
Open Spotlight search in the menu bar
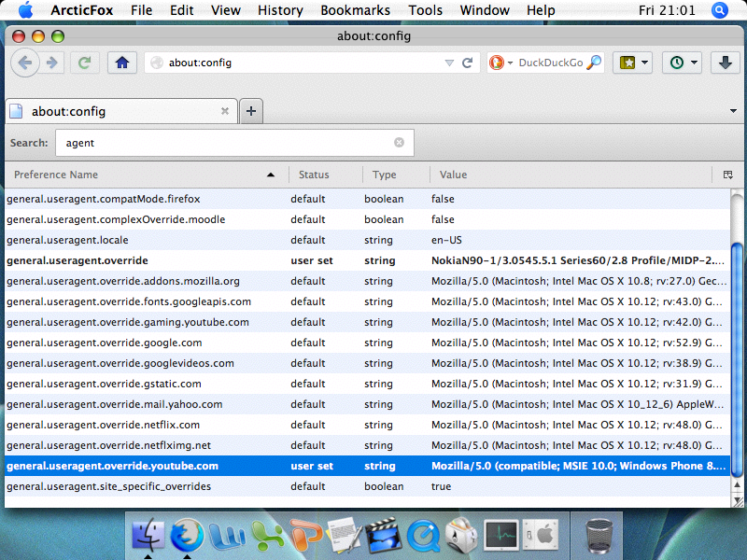tap(719, 10)
